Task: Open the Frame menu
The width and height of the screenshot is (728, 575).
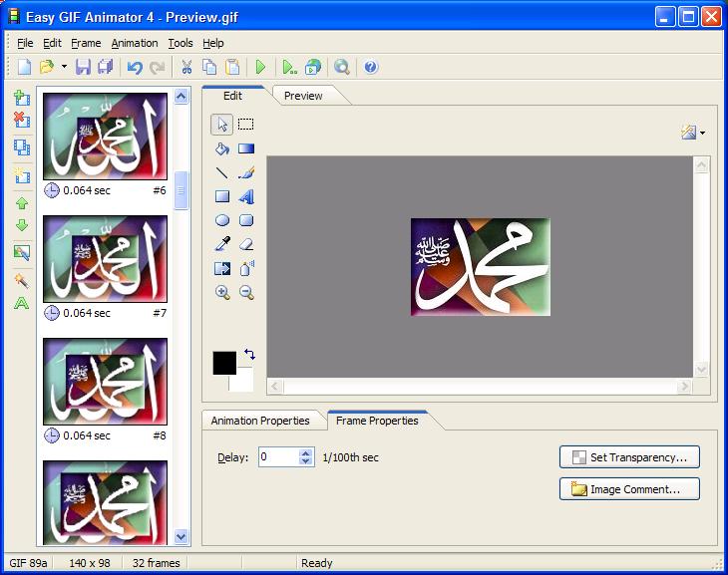Action: [x=86, y=43]
